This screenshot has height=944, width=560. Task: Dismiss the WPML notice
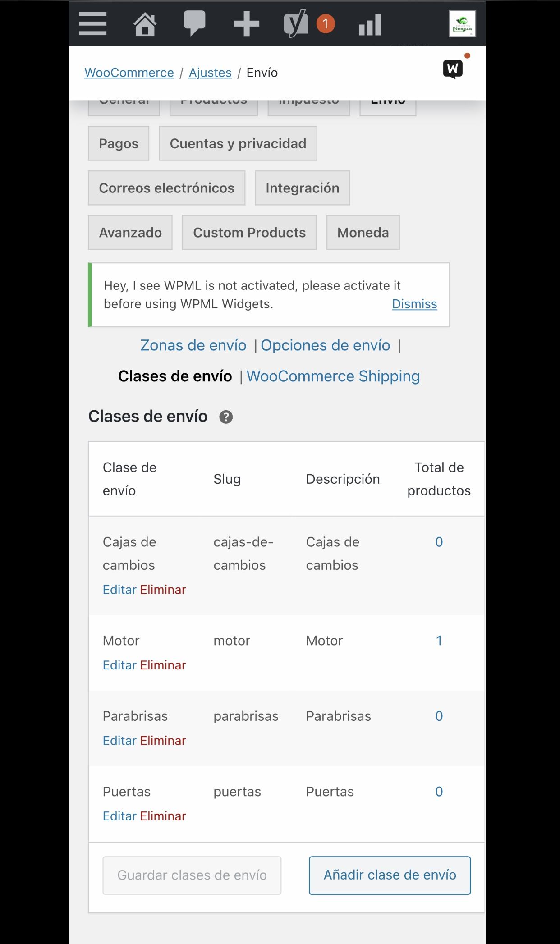coord(414,304)
